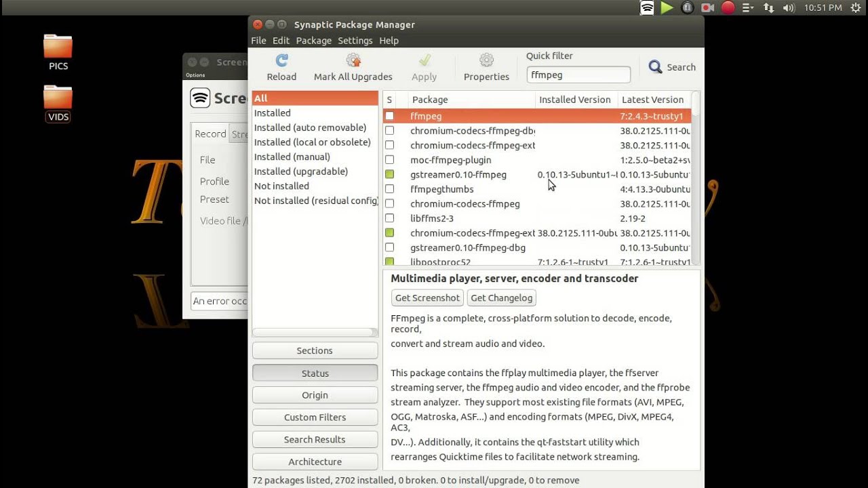Sort by Installed Version column header
Screen dimensions: 868x488
coord(575,100)
